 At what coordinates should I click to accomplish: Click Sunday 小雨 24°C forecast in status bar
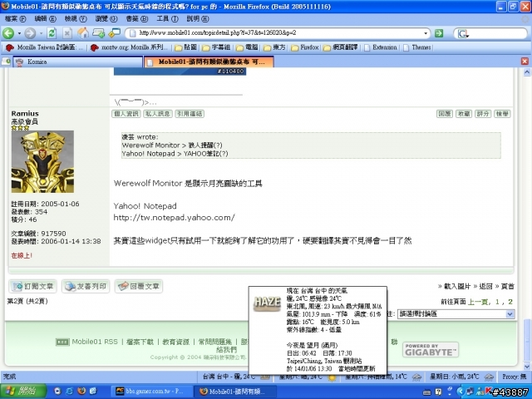461,377
